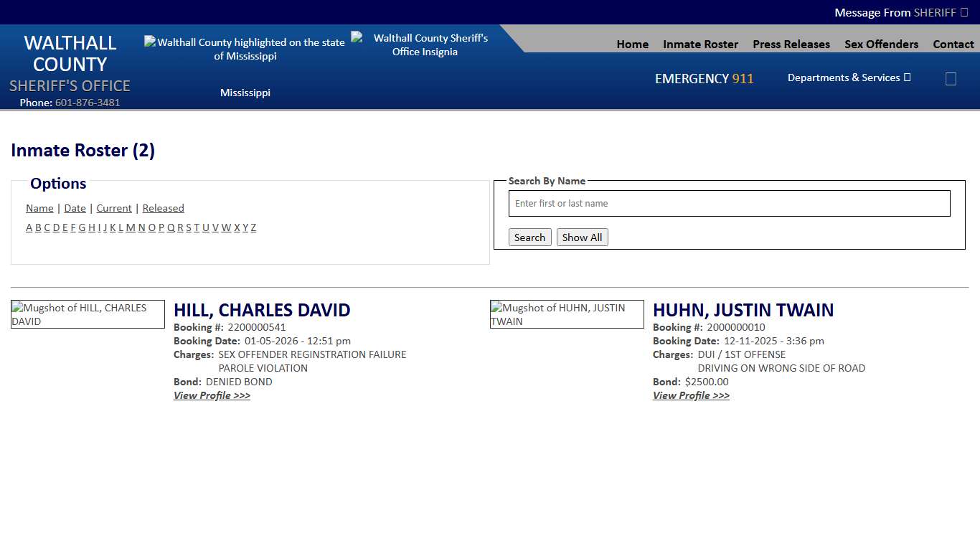Click the name search input field
Viewport: 980px width, 551px height.
tap(729, 203)
